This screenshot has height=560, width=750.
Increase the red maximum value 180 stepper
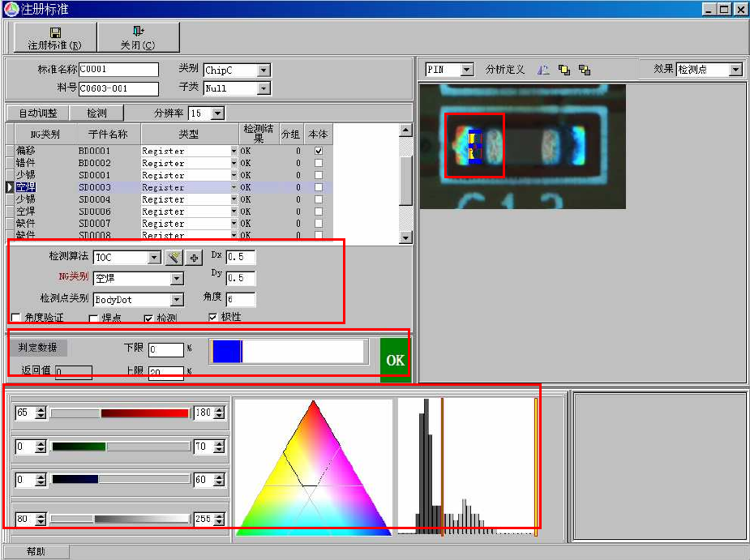pos(219,410)
